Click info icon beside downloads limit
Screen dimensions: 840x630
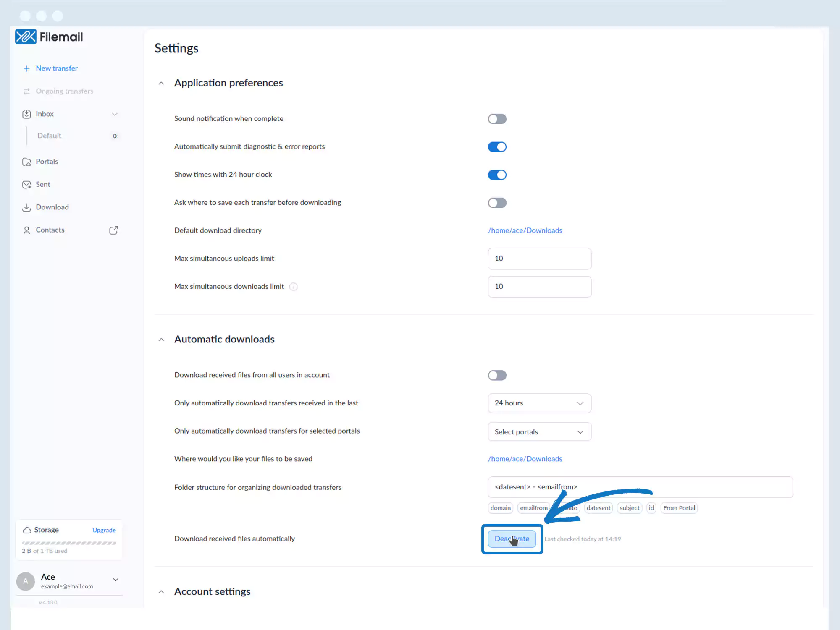(294, 287)
